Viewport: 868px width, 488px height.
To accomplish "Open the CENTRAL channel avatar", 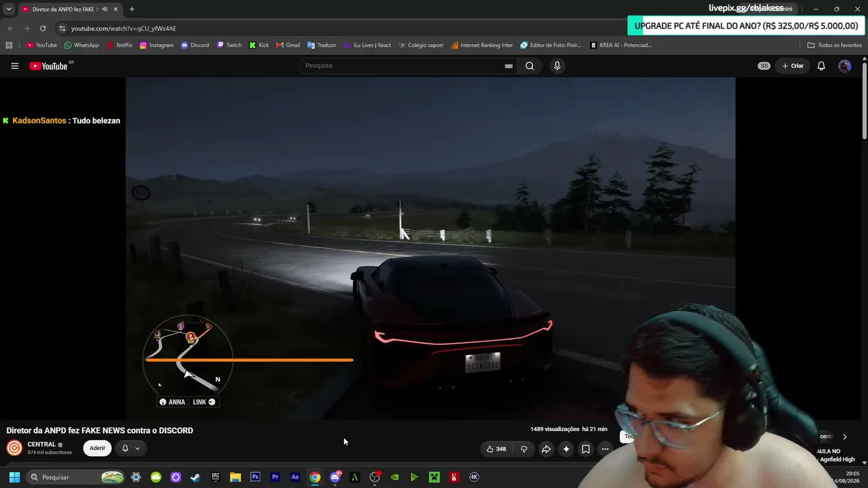I will (14, 448).
